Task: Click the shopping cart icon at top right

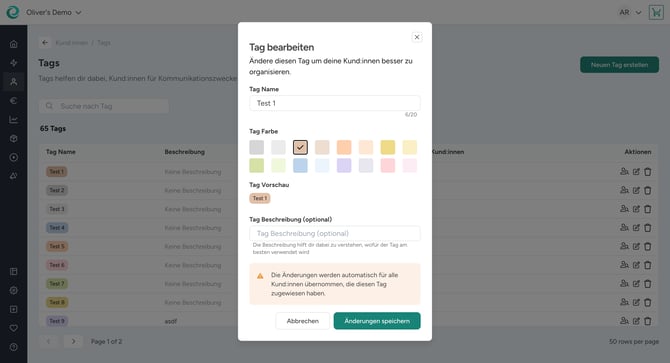Action: click(656, 12)
